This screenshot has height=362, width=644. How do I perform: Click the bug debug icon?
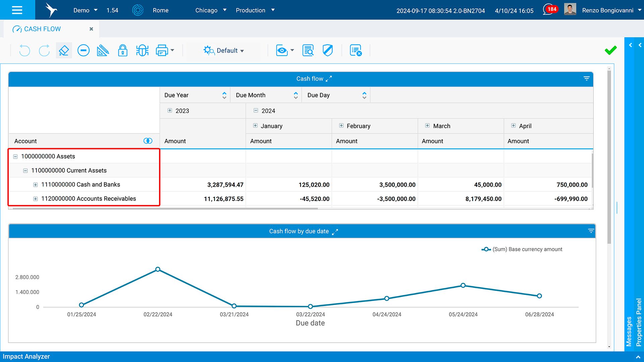point(142,51)
